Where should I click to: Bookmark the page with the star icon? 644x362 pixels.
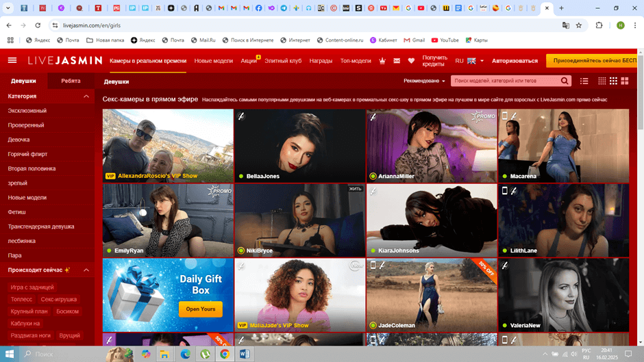pos(579,25)
